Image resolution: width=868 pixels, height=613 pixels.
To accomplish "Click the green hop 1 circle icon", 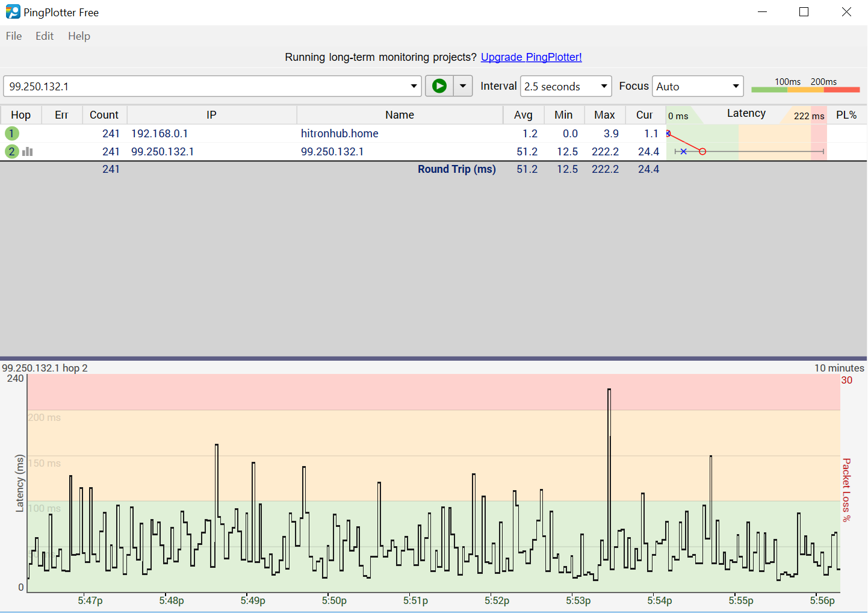I will (x=11, y=134).
